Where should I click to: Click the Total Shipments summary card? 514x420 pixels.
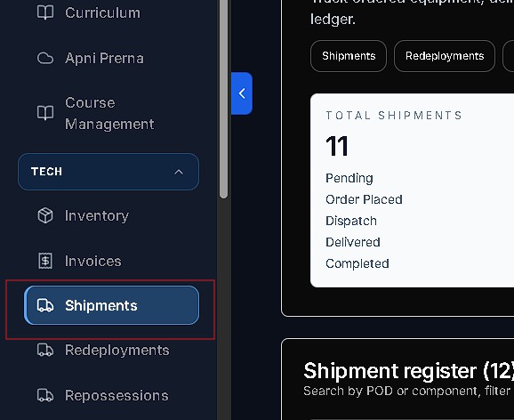click(x=412, y=190)
